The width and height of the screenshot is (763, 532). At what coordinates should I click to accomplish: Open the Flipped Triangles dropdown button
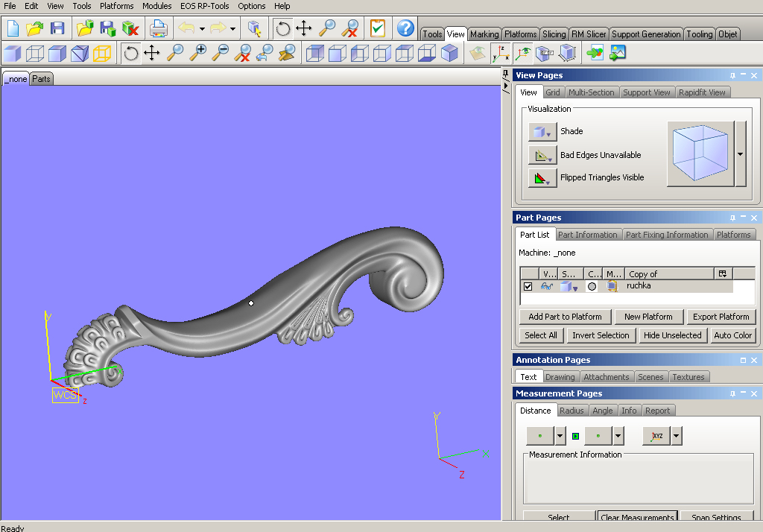coord(542,177)
